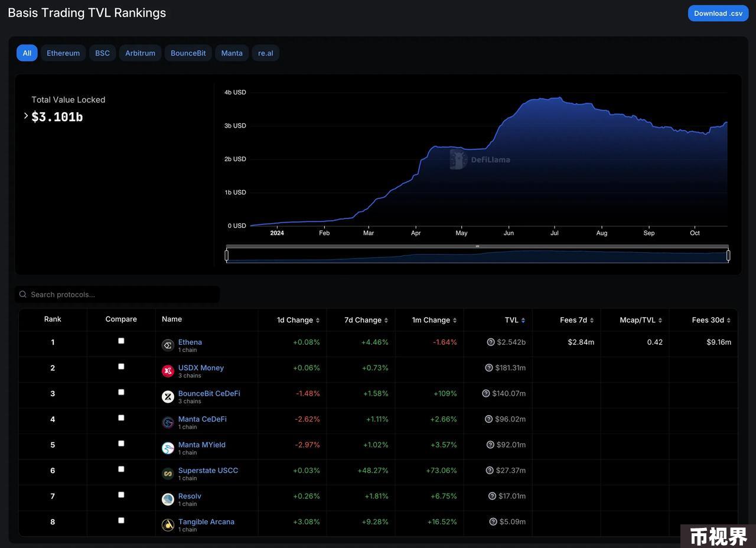Click the $3.101b total value figure
756x548 pixels.
tap(57, 117)
